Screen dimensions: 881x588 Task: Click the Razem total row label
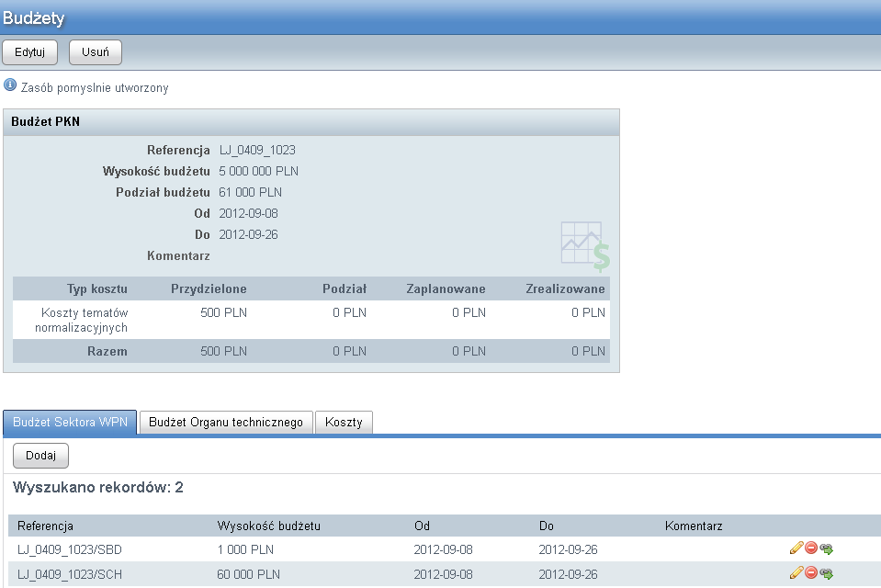point(107,351)
